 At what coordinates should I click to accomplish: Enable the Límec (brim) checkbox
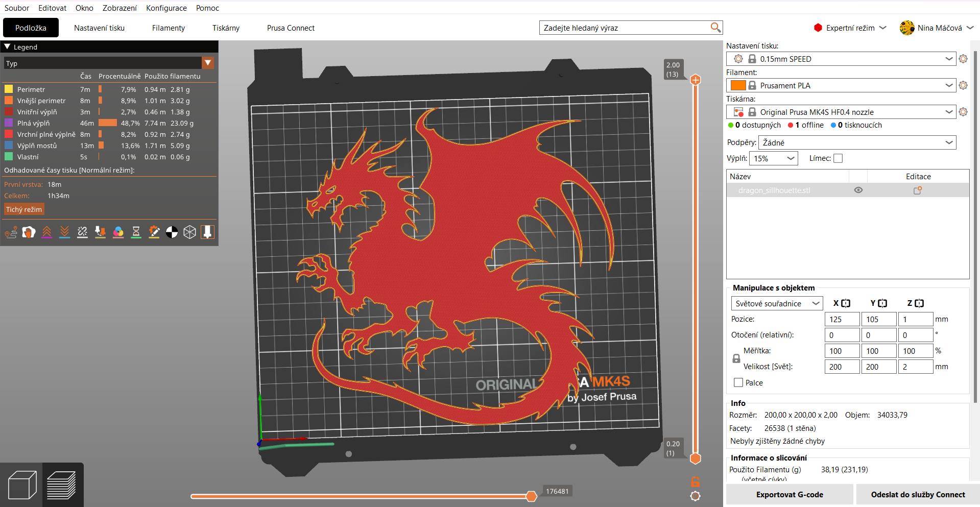pyautogui.click(x=838, y=158)
